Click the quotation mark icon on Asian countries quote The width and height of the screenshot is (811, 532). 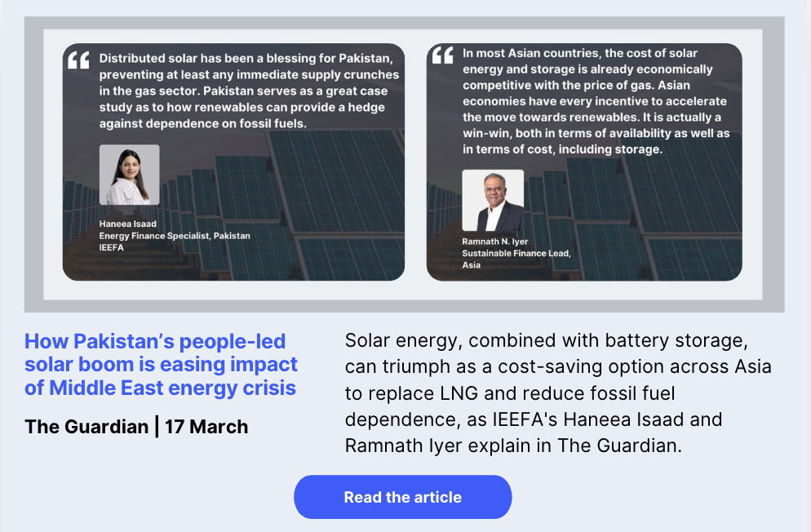pos(441,55)
